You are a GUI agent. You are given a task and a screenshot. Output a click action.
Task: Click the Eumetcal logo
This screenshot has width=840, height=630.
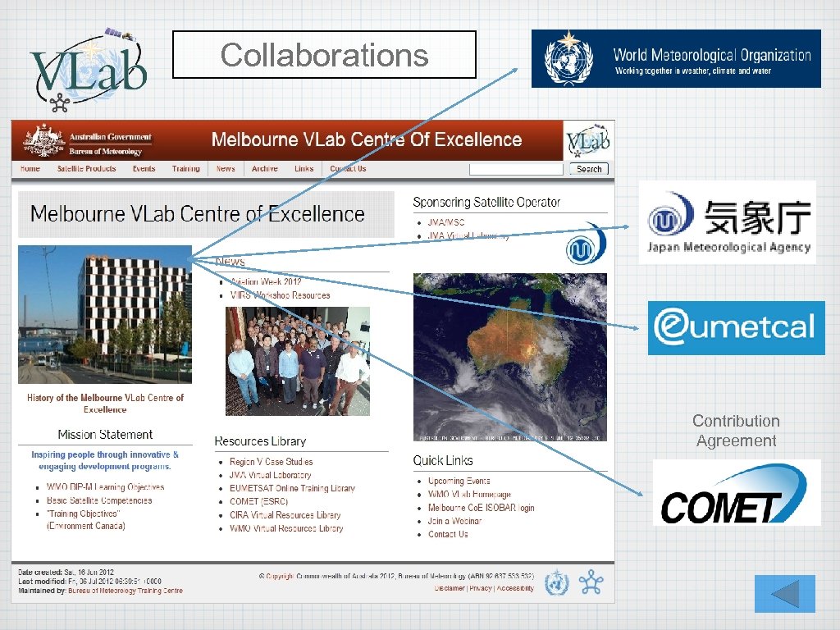coord(736,328)
